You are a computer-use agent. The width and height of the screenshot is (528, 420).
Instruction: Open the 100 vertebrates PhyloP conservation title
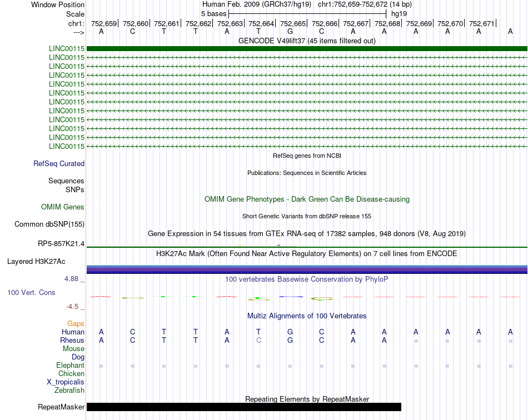(x=307, y=279)
